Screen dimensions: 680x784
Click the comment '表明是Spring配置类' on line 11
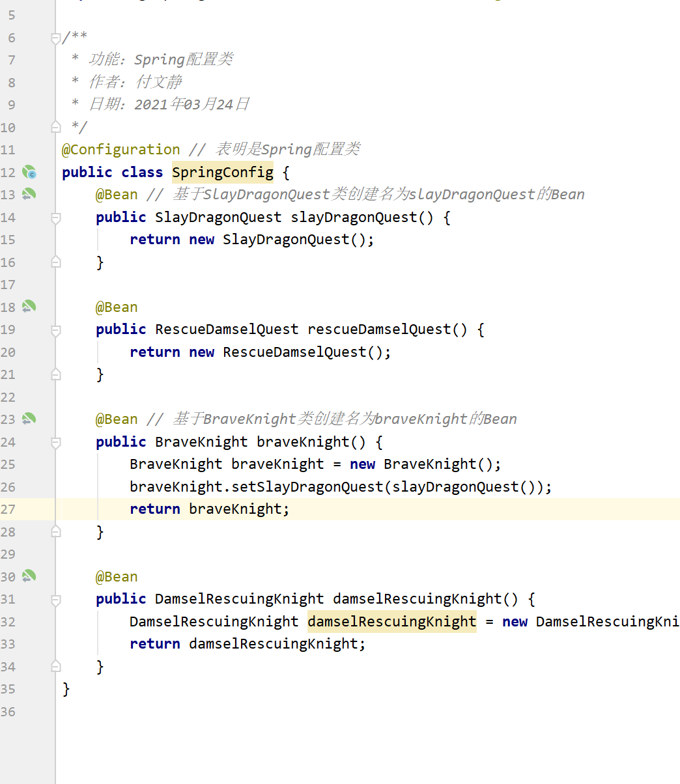pyautogui.click(x=288, y=150)
